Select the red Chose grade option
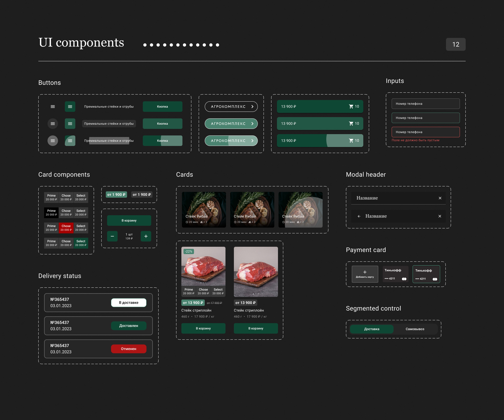504x420 pixels. pos(66,228)
